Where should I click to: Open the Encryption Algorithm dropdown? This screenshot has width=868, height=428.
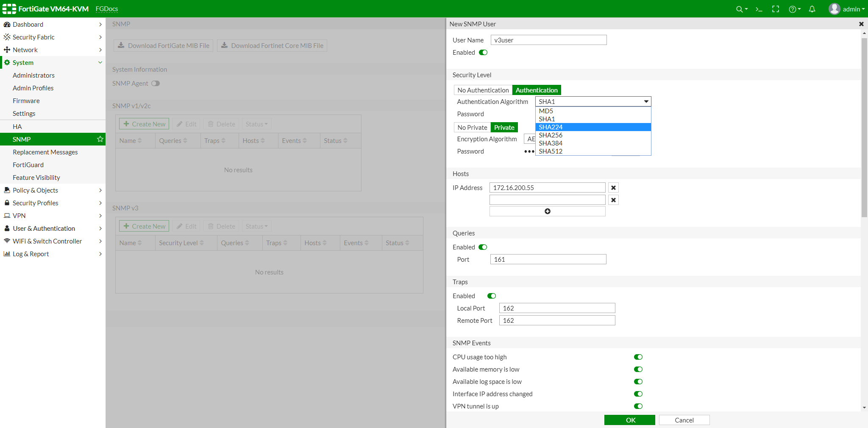(530, 139)
